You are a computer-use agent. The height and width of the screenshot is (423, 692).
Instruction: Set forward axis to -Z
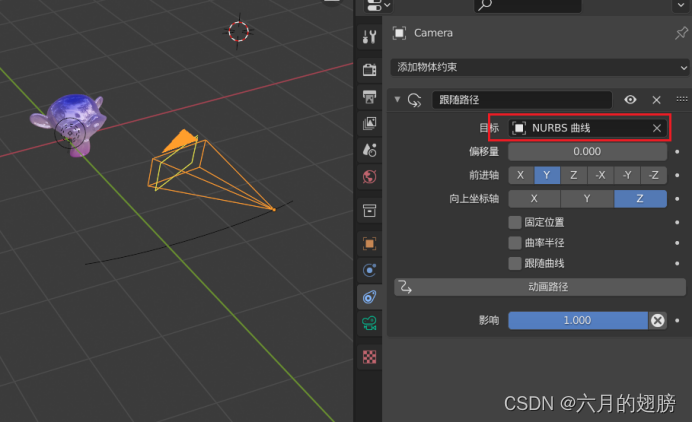coord(654,175)
